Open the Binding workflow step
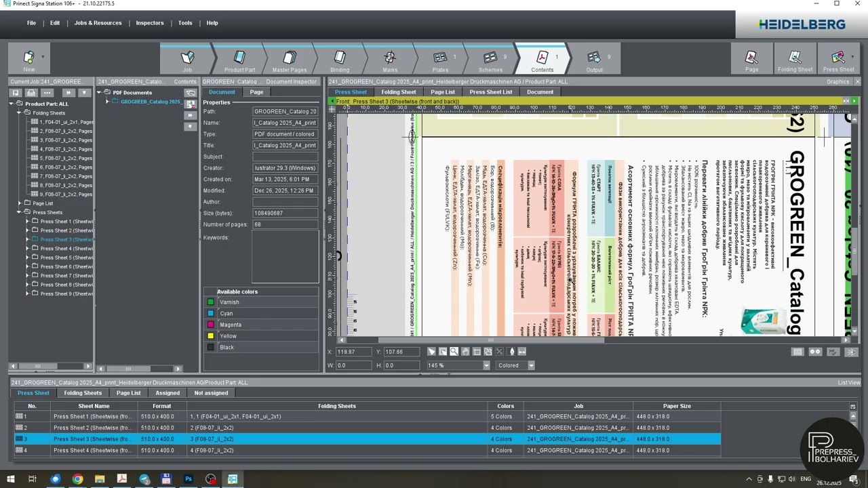The image size is (868, 488). (340, 59)
